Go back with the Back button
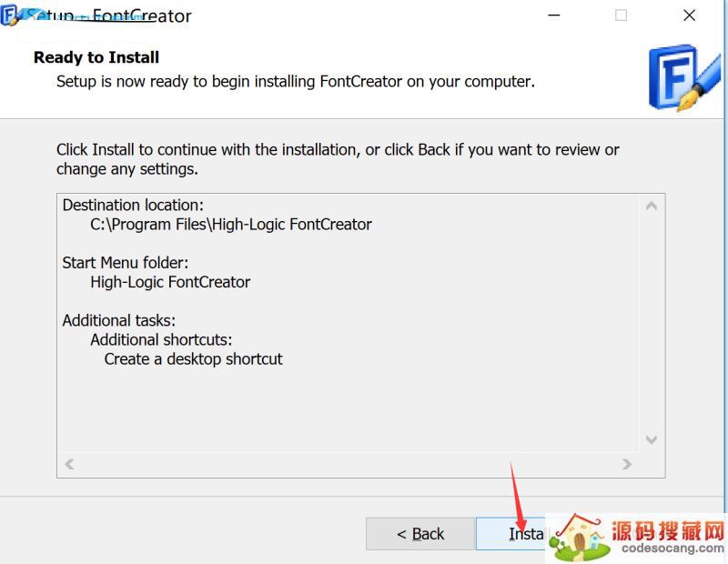 click(x=420, y=534)
